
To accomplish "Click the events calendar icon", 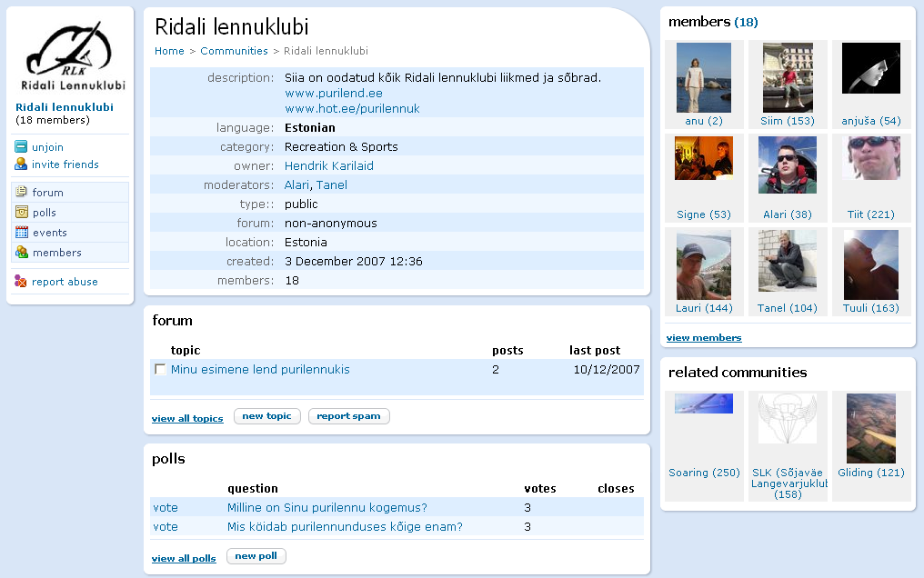I will point(22,232).
